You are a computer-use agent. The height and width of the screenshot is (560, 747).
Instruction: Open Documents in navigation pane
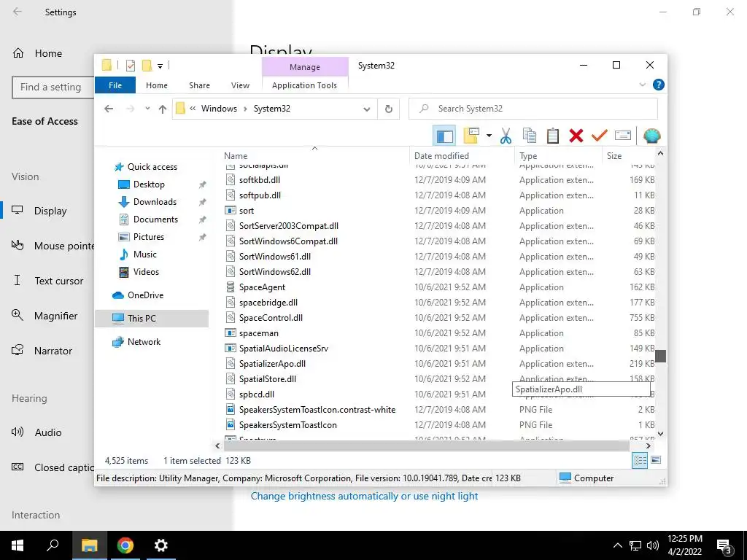155,219
